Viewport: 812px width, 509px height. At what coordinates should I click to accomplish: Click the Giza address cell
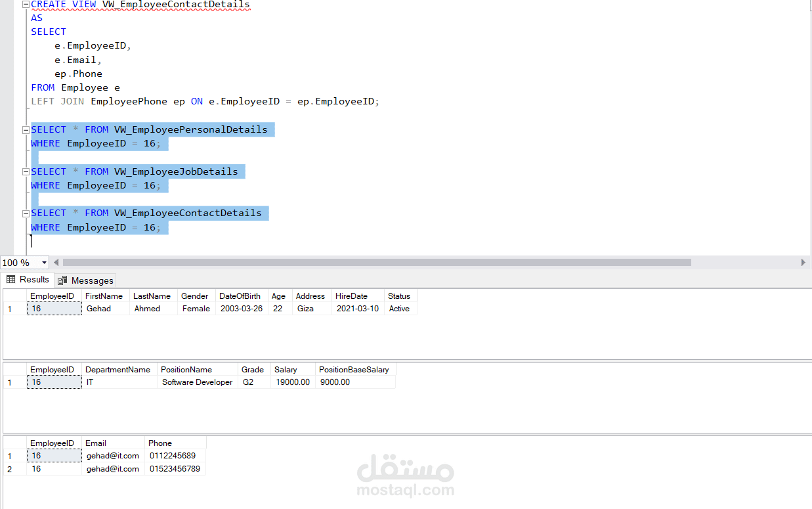312,309
